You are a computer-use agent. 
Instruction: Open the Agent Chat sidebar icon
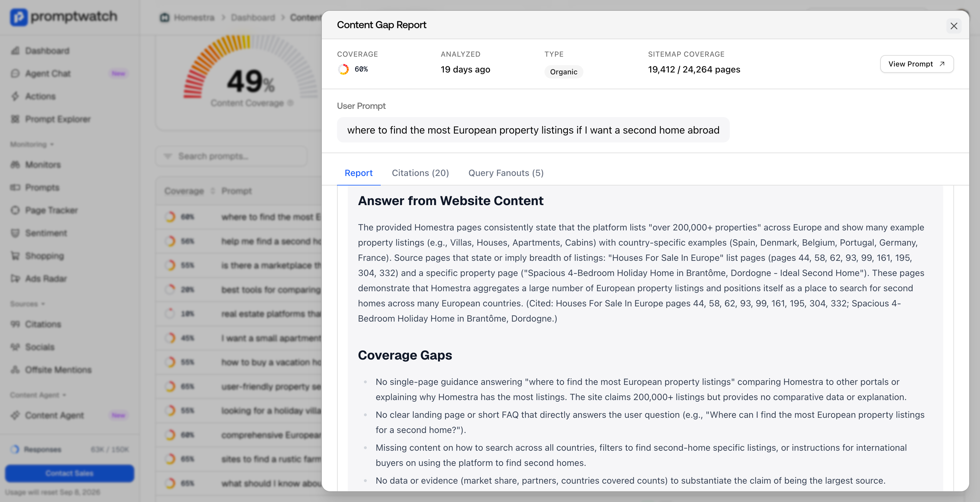point(15,73)
